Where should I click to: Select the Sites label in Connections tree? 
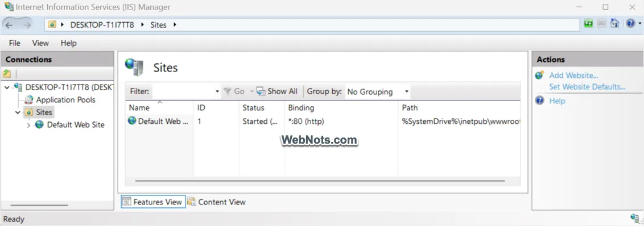pos(44,112)
